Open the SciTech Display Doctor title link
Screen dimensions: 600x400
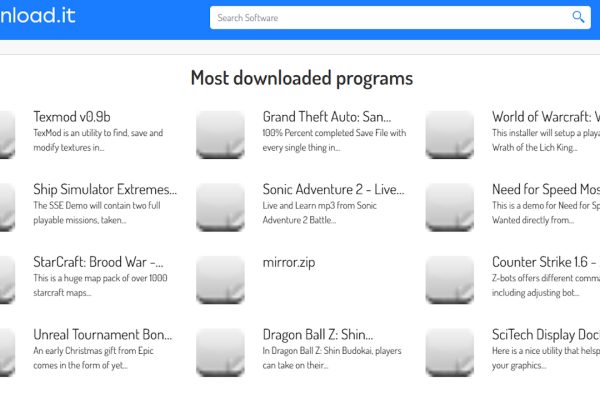point(546,335)
